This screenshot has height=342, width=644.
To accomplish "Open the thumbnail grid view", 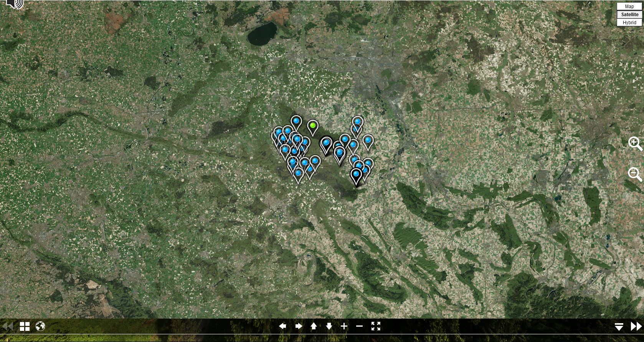I will (x=25, y=327).
